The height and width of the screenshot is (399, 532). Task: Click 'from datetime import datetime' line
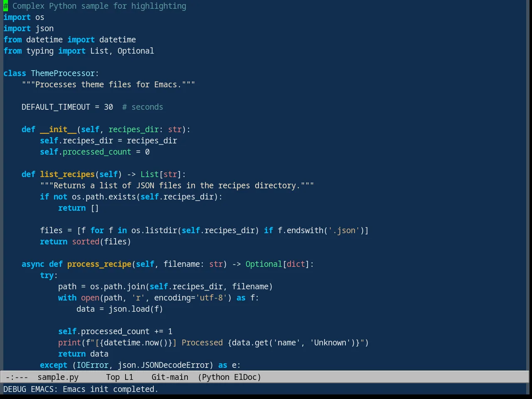69,39
